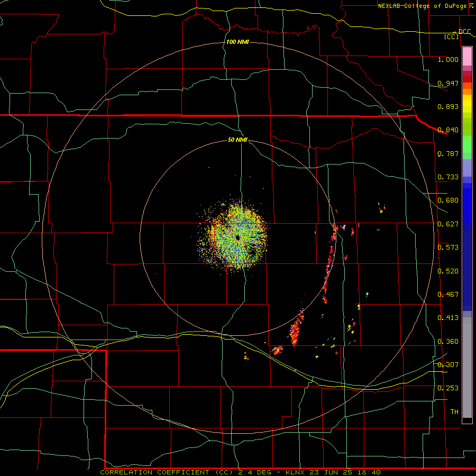Image resolution: width=476 pixels, height=476 pixels.
Task: Click the Correlation Coefficient caption at bottom
Action: coord(240,472)
